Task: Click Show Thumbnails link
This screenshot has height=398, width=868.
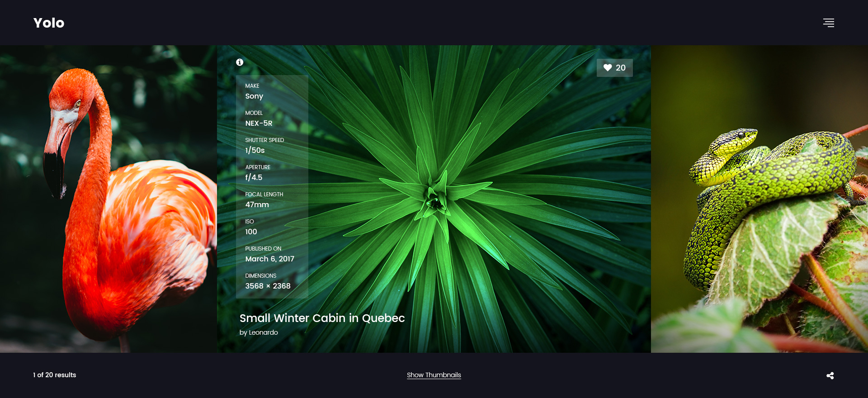Action: click(434, 375)
